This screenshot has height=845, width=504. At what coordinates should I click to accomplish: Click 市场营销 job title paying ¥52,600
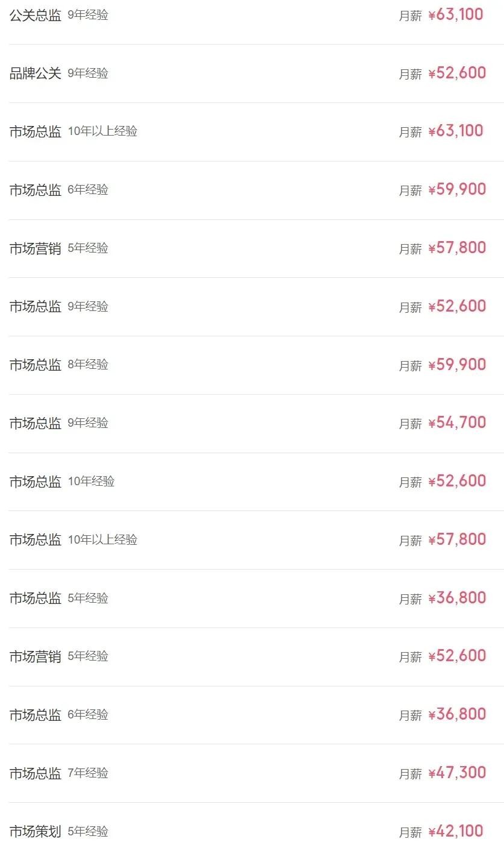36,656
